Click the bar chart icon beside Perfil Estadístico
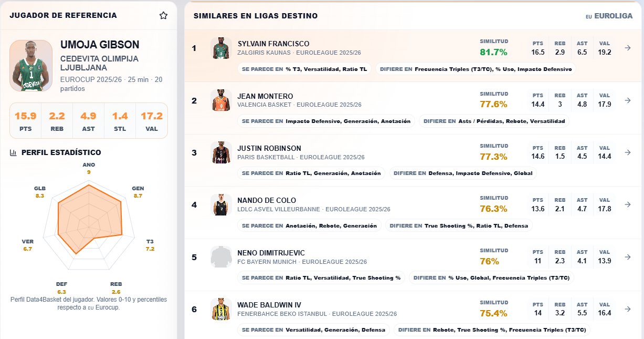Viewport: 644px width, 339px height. pos(14,152)
